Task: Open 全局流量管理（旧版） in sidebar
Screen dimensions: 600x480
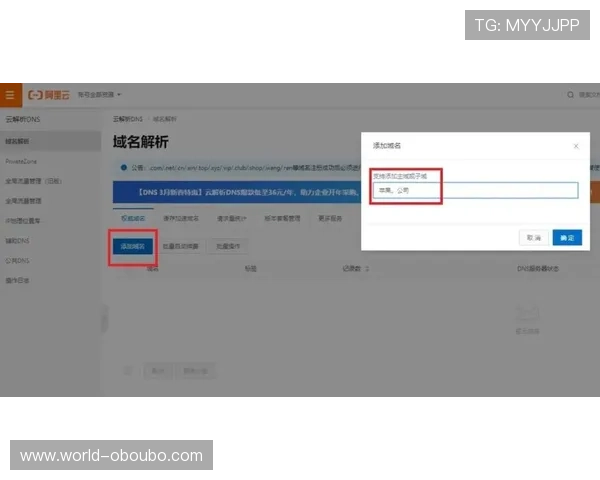Action: 33,181
